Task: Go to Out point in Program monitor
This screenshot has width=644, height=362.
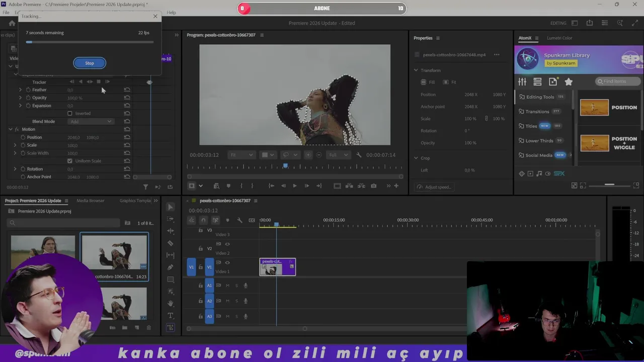Action: click(318, 186)
